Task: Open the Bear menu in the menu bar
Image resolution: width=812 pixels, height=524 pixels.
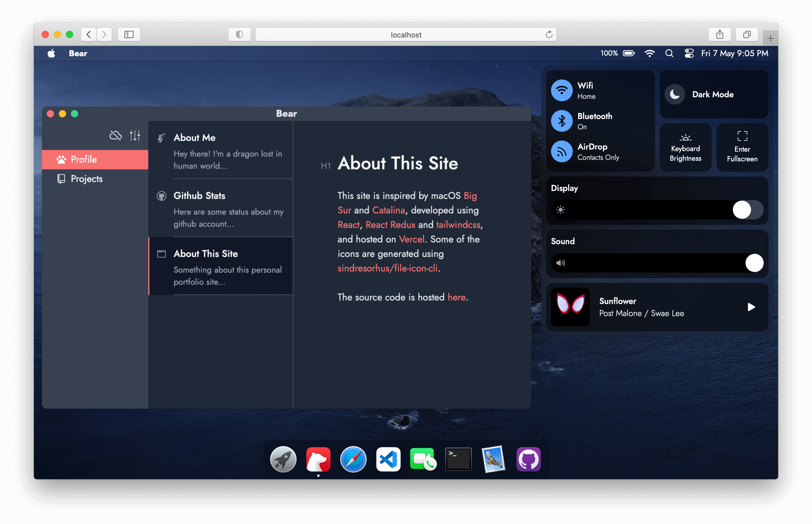Action: 78,53
